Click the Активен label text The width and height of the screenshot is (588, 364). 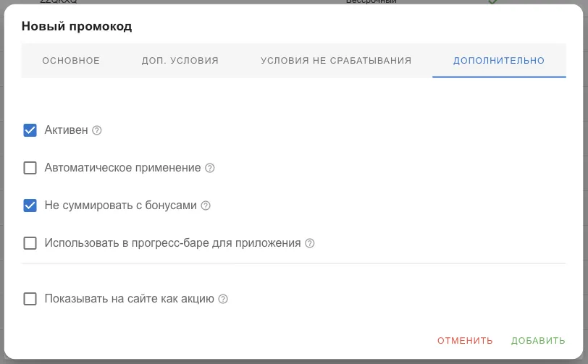[x=67, y=130]
